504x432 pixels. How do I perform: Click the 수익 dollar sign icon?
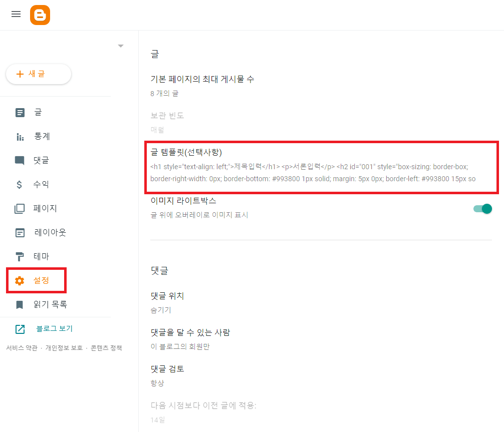pos(20,184)
